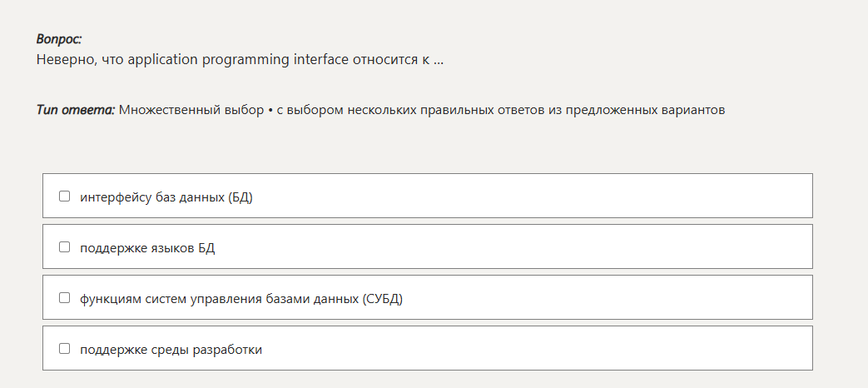
Task: Click the "Вопрос:" heading
Action: click(59, 39)
